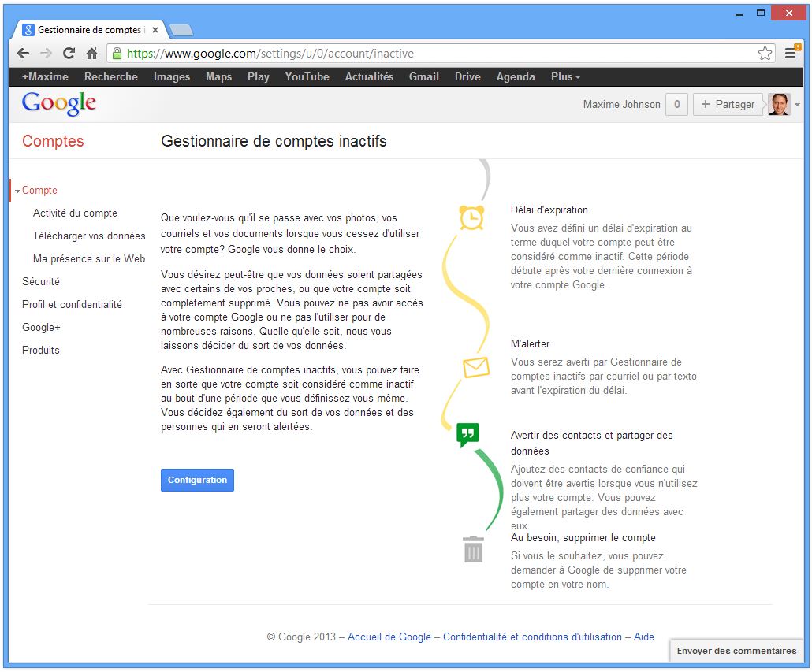
Task: Click the browser back arrow
Action: click(23, 54)
